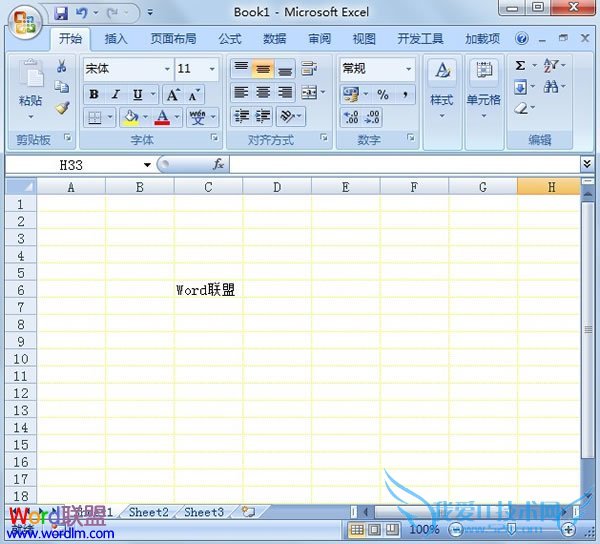Switch to the 插入 ribbon tab
600x544 pixels.
click(116, 39)
